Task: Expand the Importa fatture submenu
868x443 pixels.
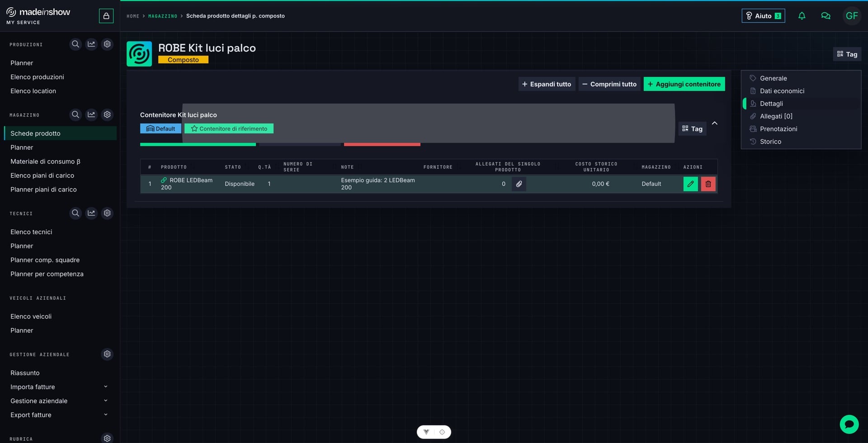Action: pos(106,387)
